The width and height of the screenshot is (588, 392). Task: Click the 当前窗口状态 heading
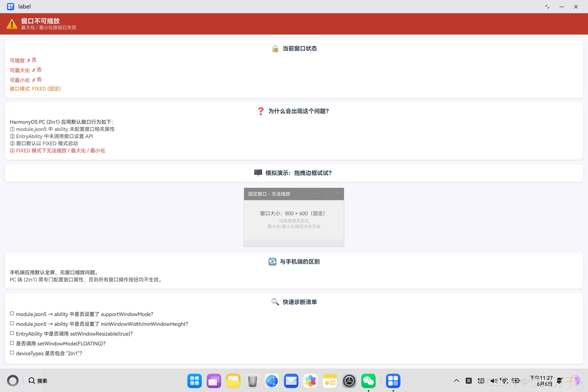pos(300,48)
